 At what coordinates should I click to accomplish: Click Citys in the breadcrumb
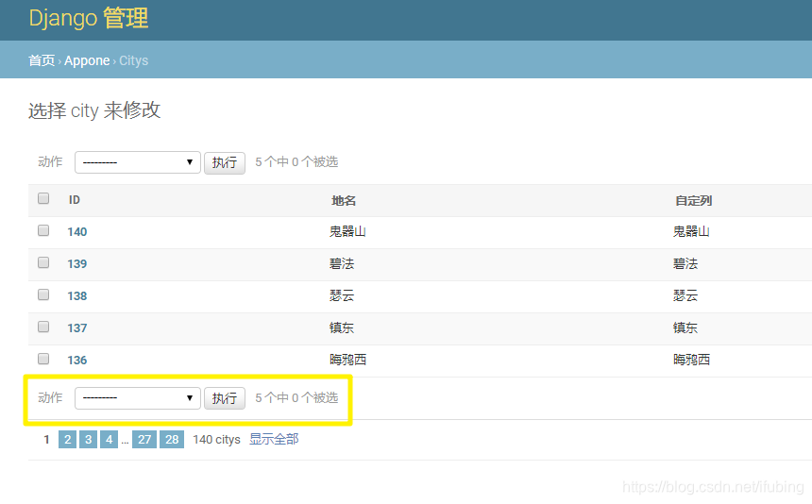coord(134,60)
